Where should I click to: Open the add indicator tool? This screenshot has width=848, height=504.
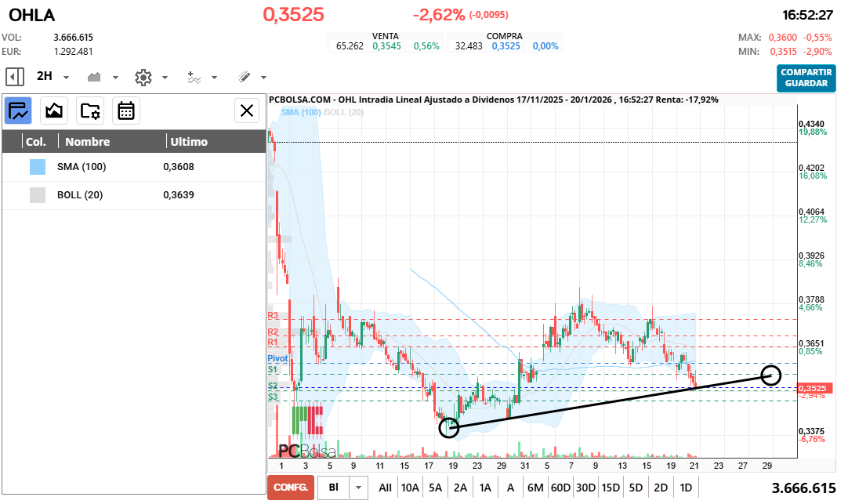click(194, 77)
